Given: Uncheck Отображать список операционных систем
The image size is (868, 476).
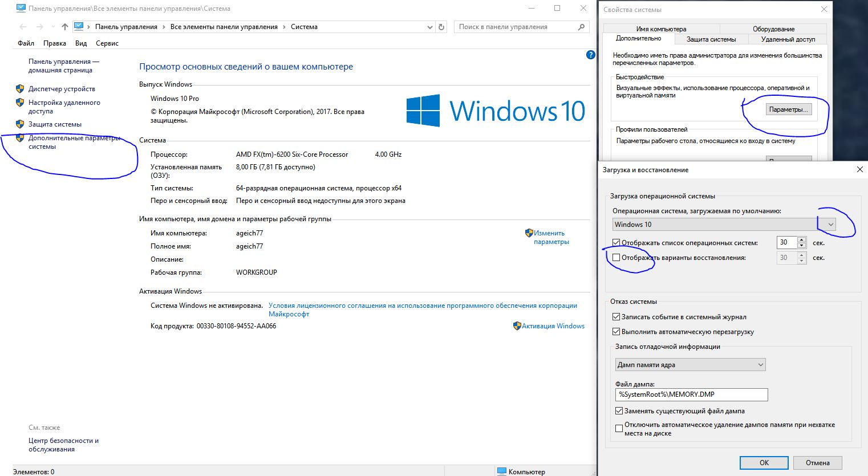Looking at the screenshot, I should (x=616, y=243).
